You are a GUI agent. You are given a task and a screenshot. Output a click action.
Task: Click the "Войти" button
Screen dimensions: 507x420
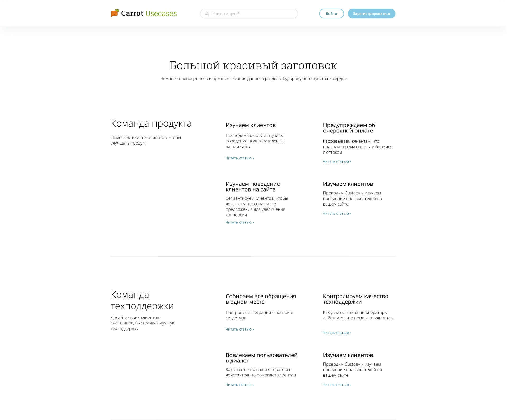[331, 14]
